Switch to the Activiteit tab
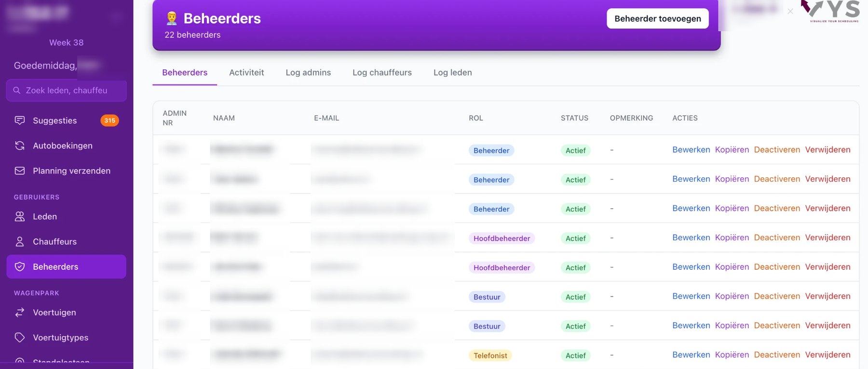Screen dimensions: 868x369 click(x=246, y=72)
